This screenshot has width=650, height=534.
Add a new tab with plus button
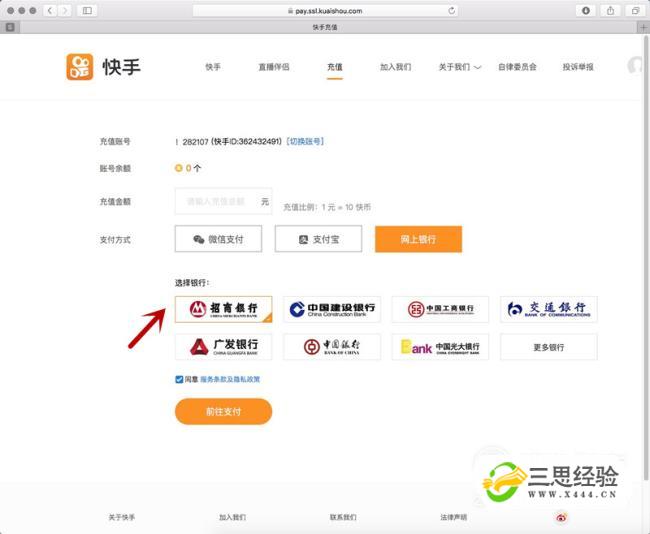643,27
